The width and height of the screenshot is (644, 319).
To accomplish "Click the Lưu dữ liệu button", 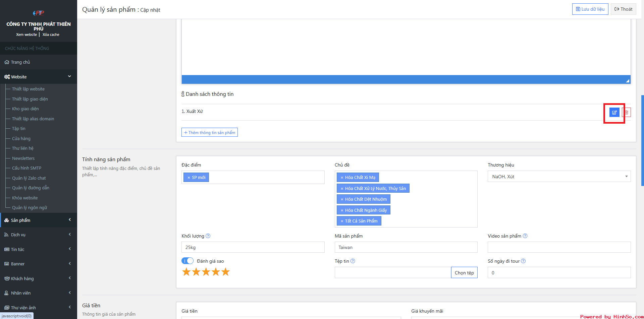I will tap(590, 9).
